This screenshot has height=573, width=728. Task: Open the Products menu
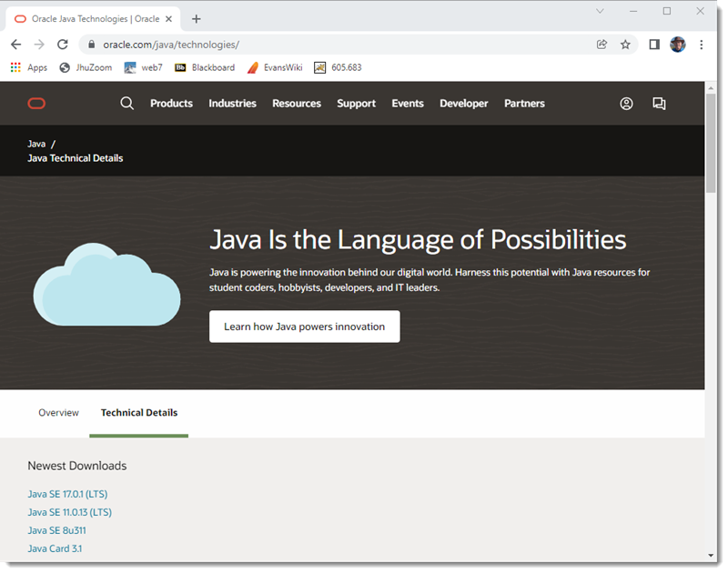coord(171,104)
